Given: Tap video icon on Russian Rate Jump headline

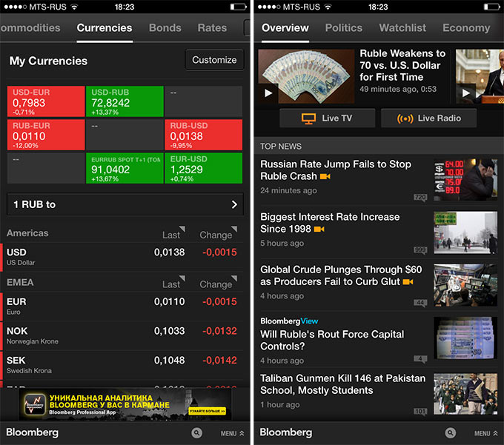Looking at the screenshot, I should (325, 176).
